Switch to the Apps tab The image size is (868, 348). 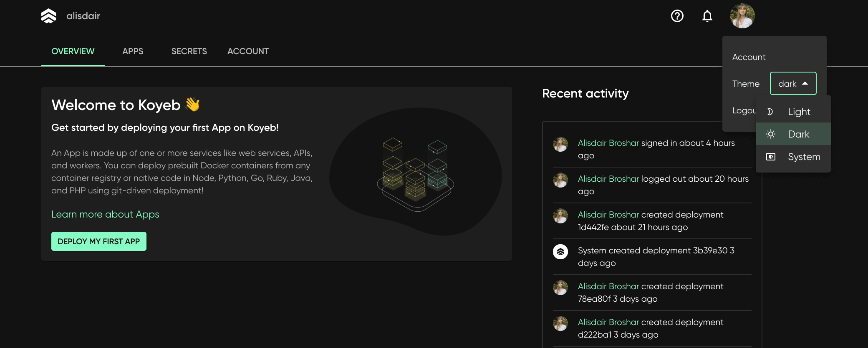tap(133, 51)
